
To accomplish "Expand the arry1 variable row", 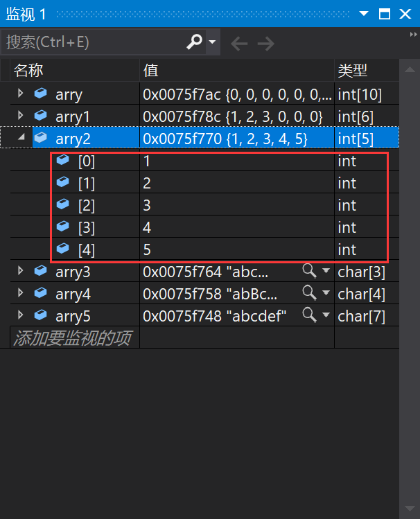I will [20, 116].
